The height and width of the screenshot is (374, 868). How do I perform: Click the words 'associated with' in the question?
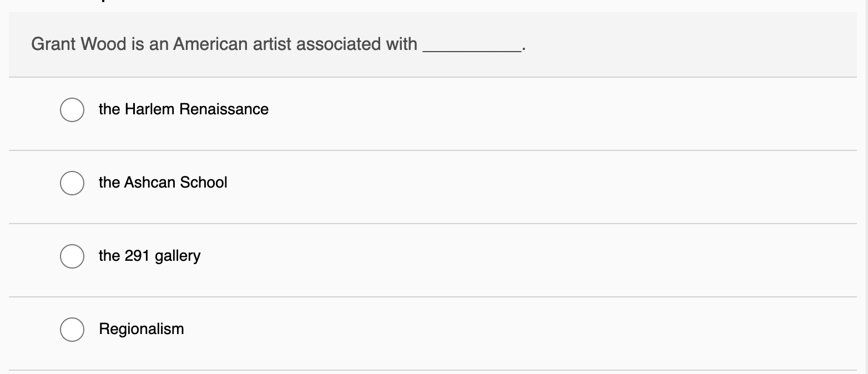356,44
